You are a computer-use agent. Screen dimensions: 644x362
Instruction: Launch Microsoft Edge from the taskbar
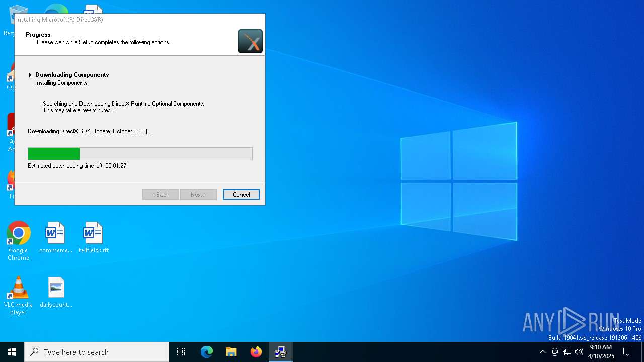click(207, 352)
